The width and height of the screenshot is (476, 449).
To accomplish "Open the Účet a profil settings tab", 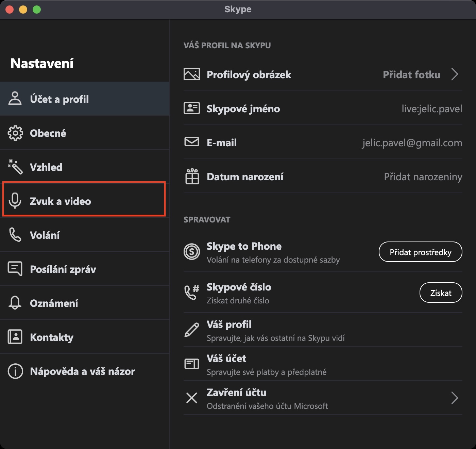I will pyautogui.click(x=59, y=99).
